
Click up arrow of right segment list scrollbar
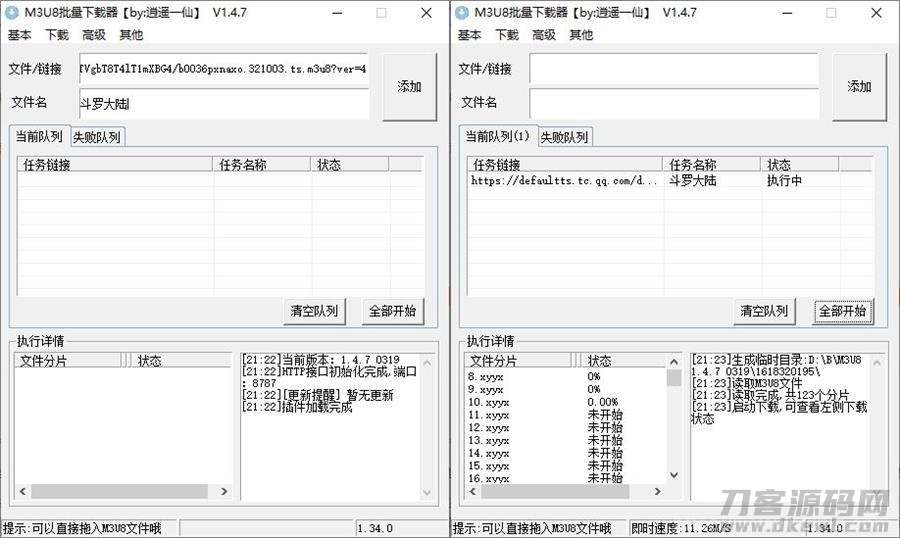click(674, 362)
